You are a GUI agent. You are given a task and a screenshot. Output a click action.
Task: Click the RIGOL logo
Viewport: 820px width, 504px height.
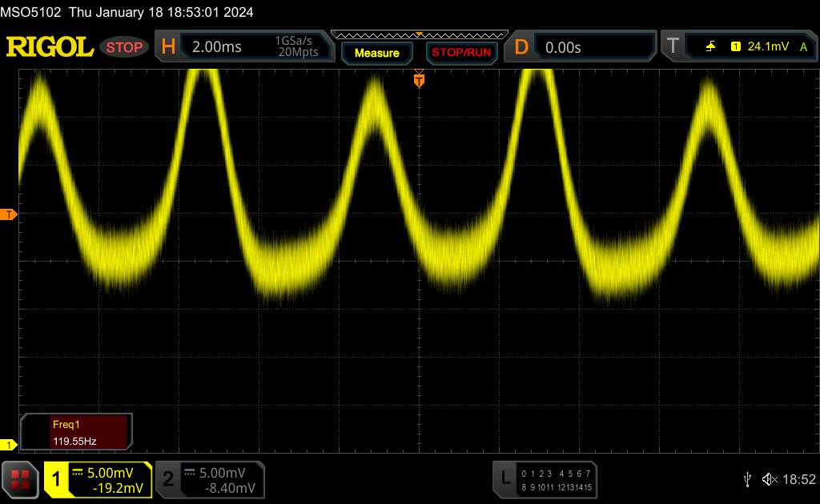50,47
